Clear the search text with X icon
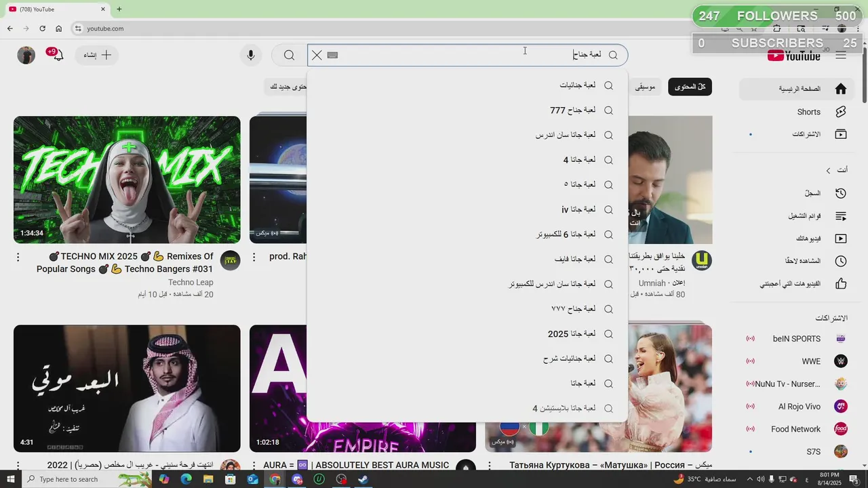Viewport: 868px width, 488px height. pyautogui.click(x=317, y=55)
